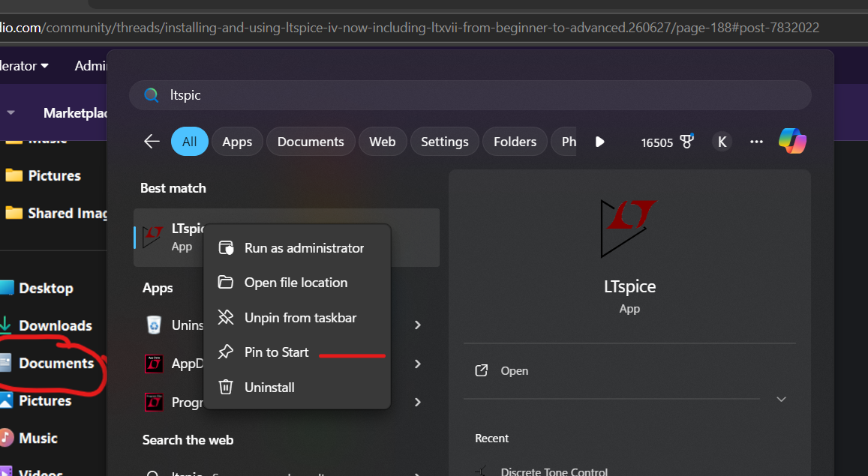This screenshot has width=868, height=476.
Task: Select Unpin from taskbar
Action: point(297,318)
